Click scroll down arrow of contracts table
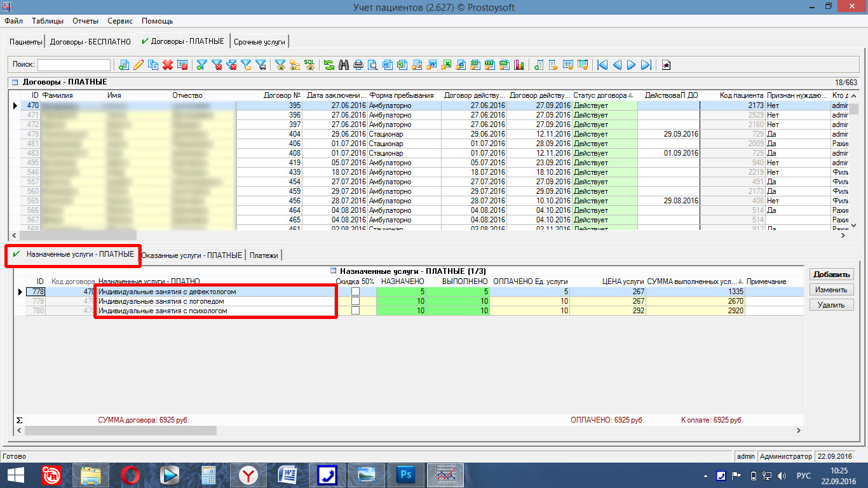 [853, 225]
